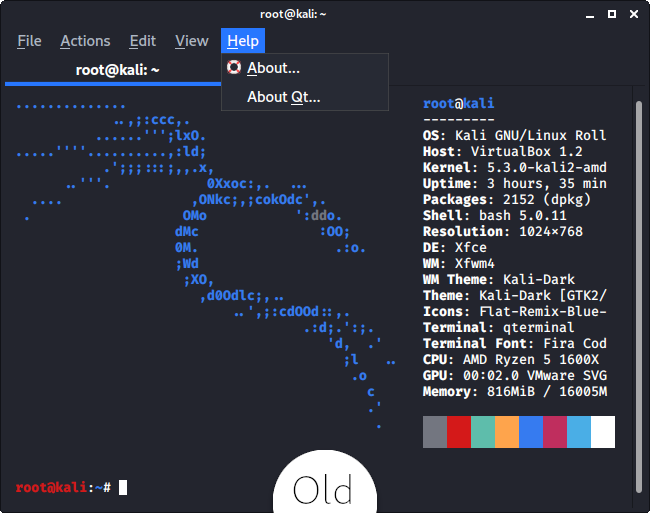
Task: Click the red color block
Action: click(459, 432)
